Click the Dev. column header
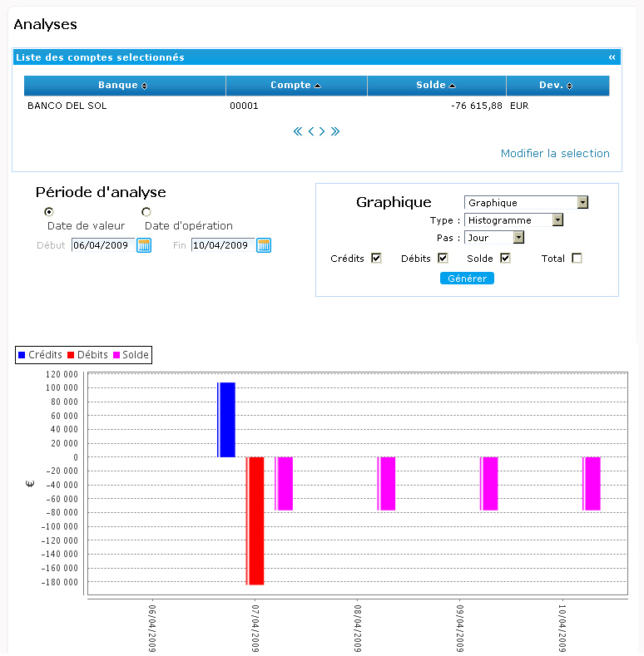The width and height of the screenshot is (644, 656). coord(557,86)
